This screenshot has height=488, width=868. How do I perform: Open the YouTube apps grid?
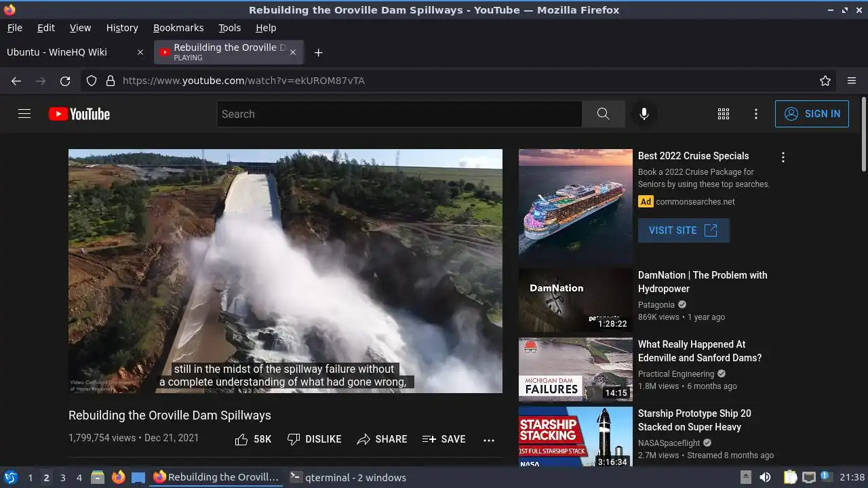[724, 114]
